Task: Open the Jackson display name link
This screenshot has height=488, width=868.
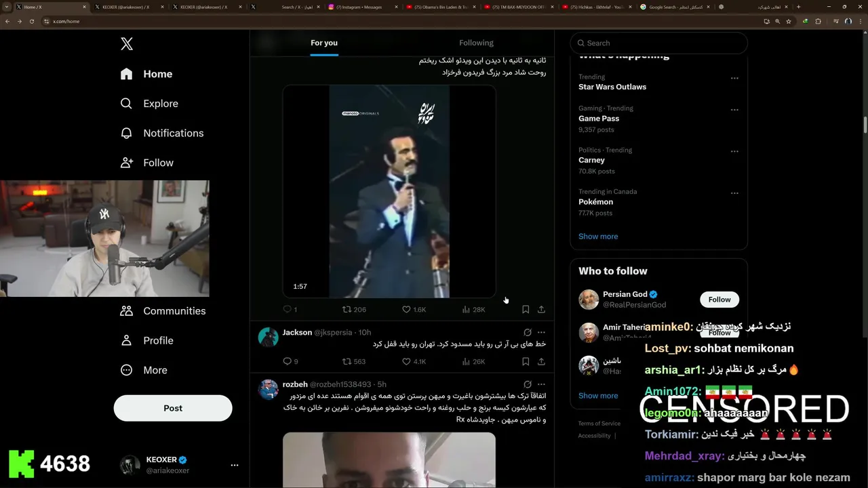Action: (x=297, y=332)
